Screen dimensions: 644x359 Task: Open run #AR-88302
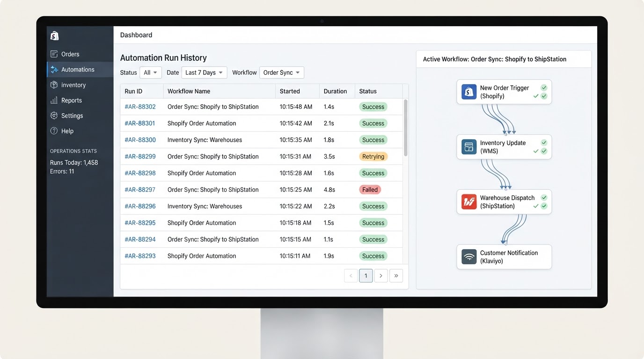point(140,107)
